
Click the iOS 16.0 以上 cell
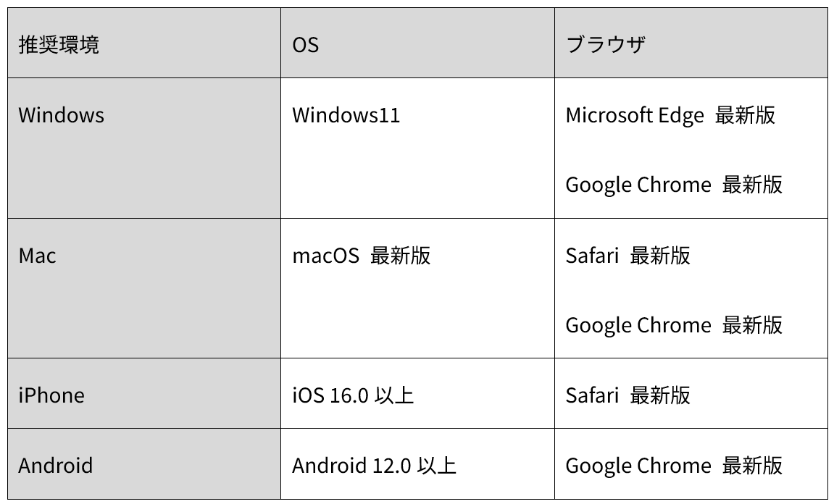tap(353, 395)
